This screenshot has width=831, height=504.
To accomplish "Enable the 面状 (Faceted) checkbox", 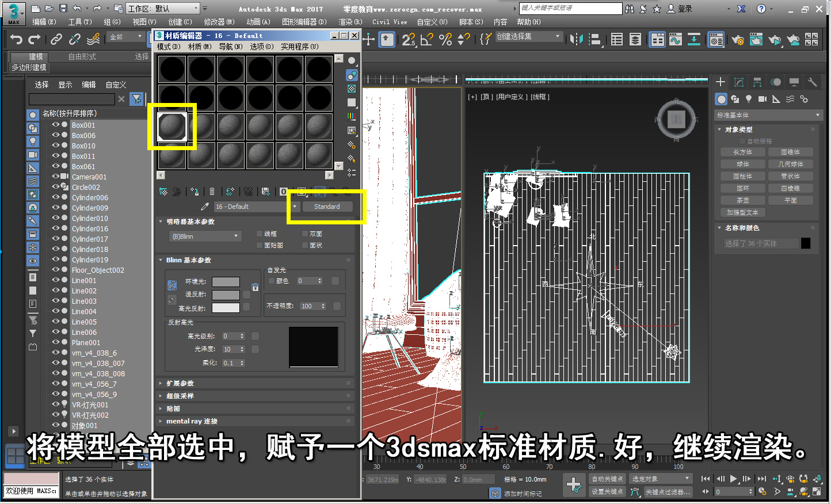I will 305,245.
